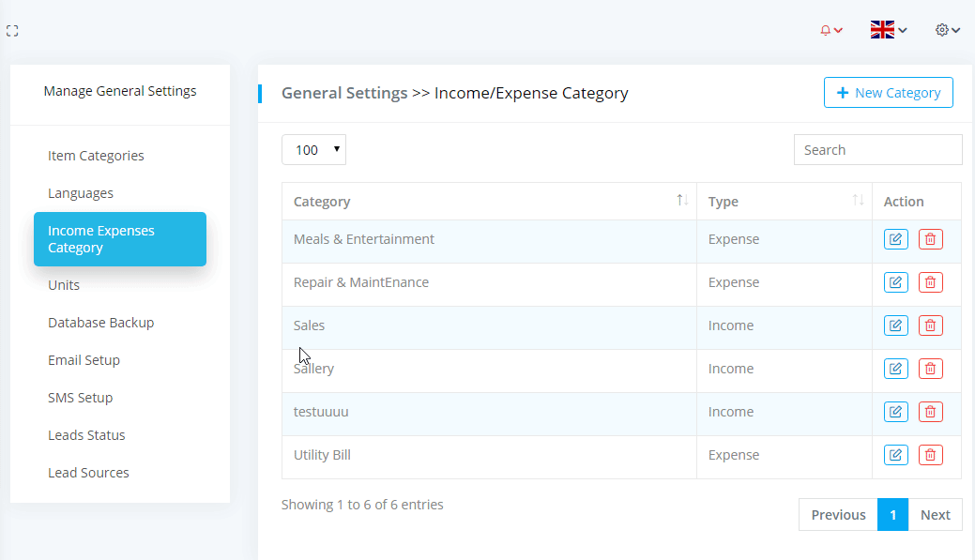Toggle fullscreen mode icon

pos(12,31)
